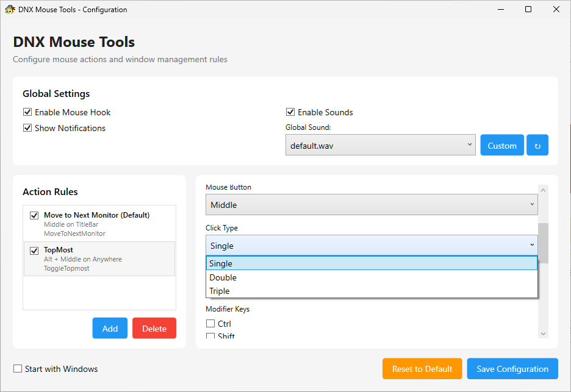
Task: Click the DNX Mouse Tools app icon
Action: 10,9
